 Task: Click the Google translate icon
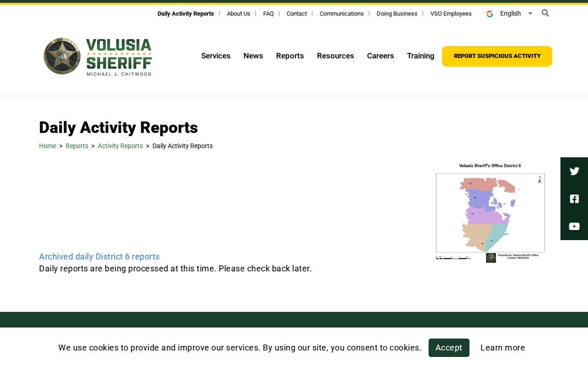[490, 14]
